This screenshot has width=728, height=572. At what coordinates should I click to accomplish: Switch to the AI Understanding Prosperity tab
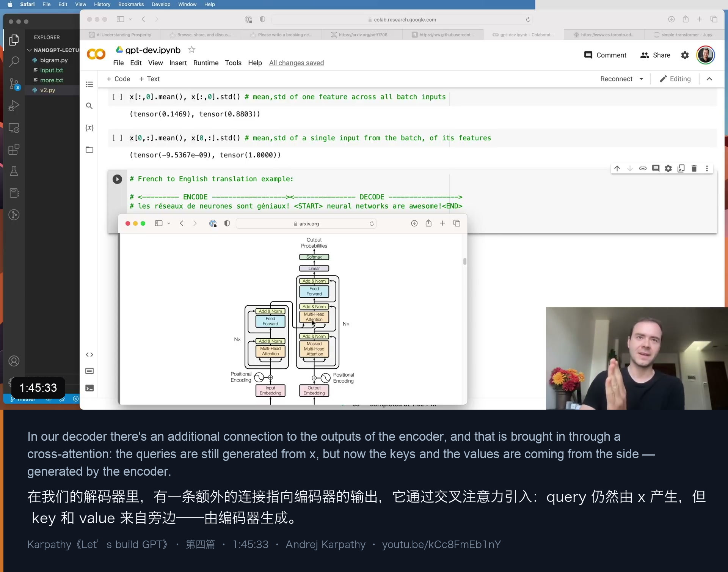(x=120, y=35)
